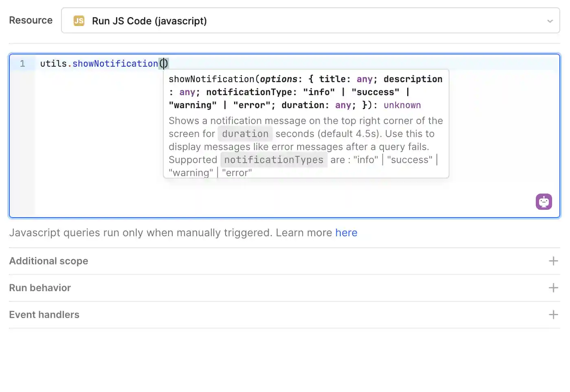The image size is (570, 392).
Task: Click the showNotification method name in code
Action: [x=115, y=64]
